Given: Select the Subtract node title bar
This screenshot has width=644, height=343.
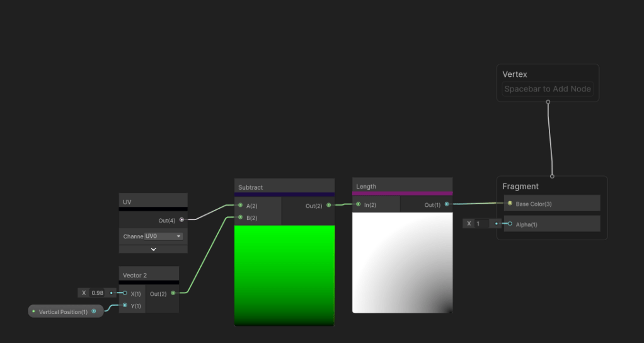Looking at the screenshot, I should [x=284, y=187].
